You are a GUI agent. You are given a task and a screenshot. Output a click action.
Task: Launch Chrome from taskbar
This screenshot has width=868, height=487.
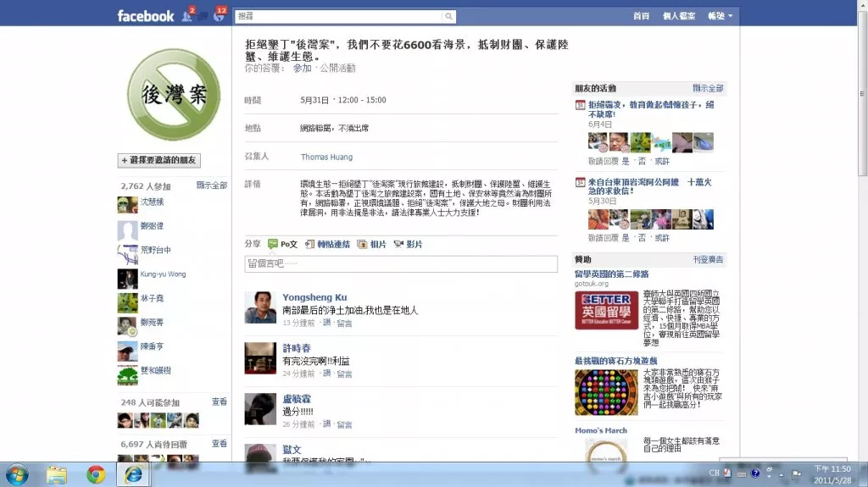point(96,475)
